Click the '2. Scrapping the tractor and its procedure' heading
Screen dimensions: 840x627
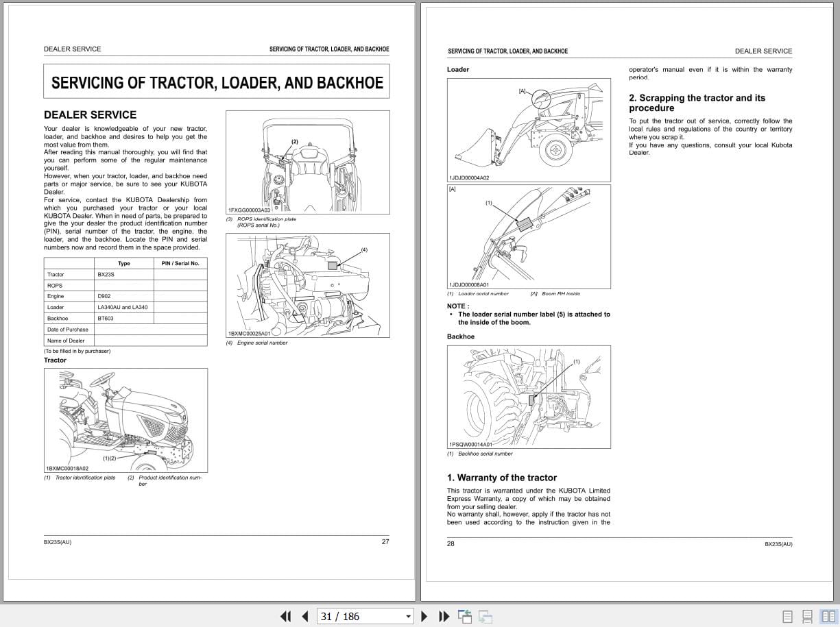(x=697, y=103)
